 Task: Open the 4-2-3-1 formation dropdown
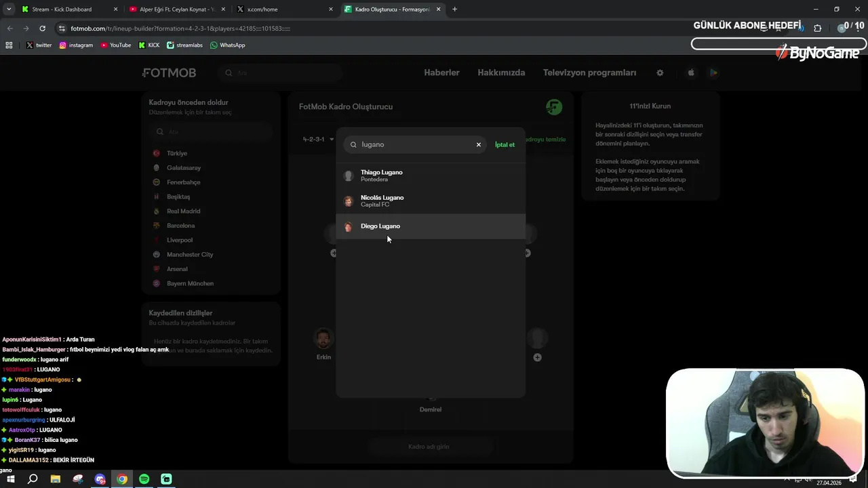[x=318, y=139]
